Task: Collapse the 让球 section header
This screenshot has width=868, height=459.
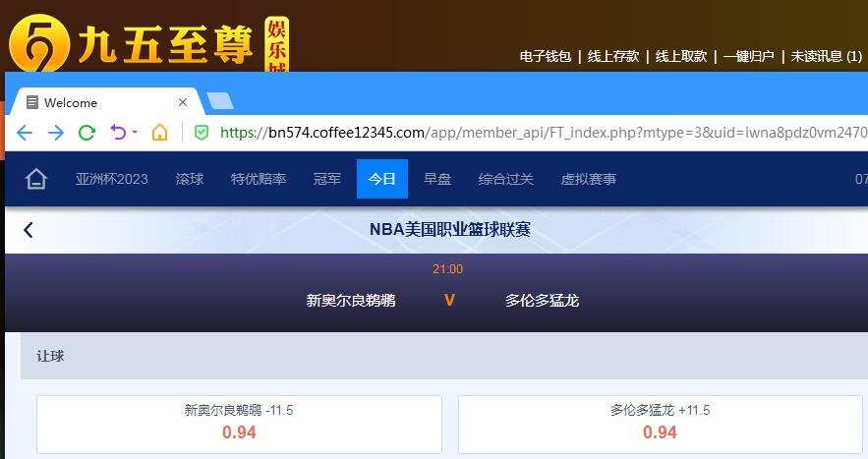Action: (x=444, y=356)
